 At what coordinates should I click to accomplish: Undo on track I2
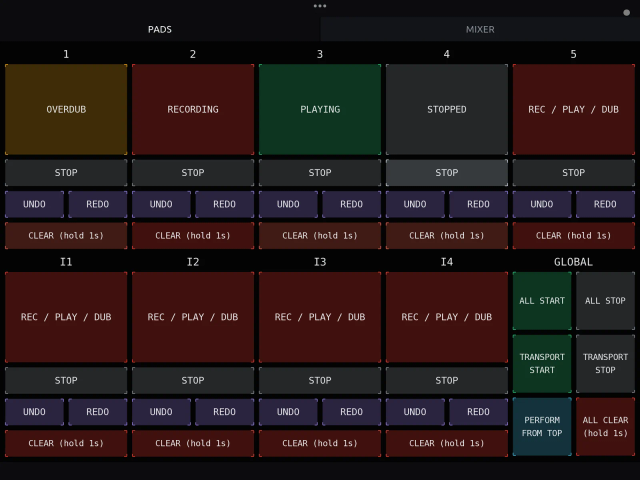click(x=161, y=412)
